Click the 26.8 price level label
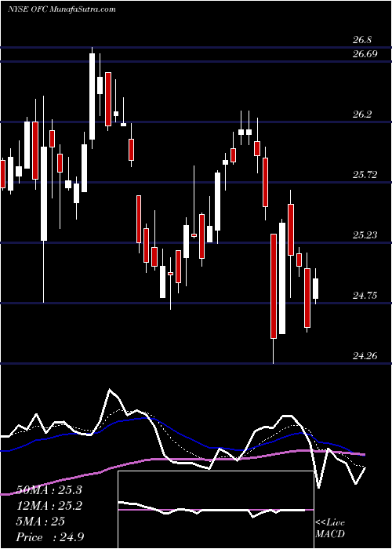 (362, 40)
